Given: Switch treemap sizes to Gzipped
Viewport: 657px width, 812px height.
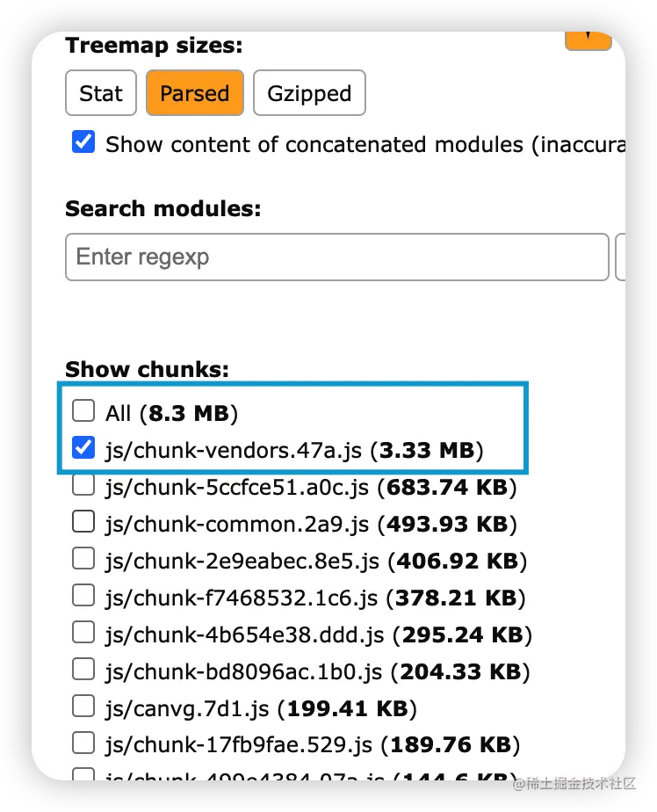Looking at the screenshot, I should (309, 93).
